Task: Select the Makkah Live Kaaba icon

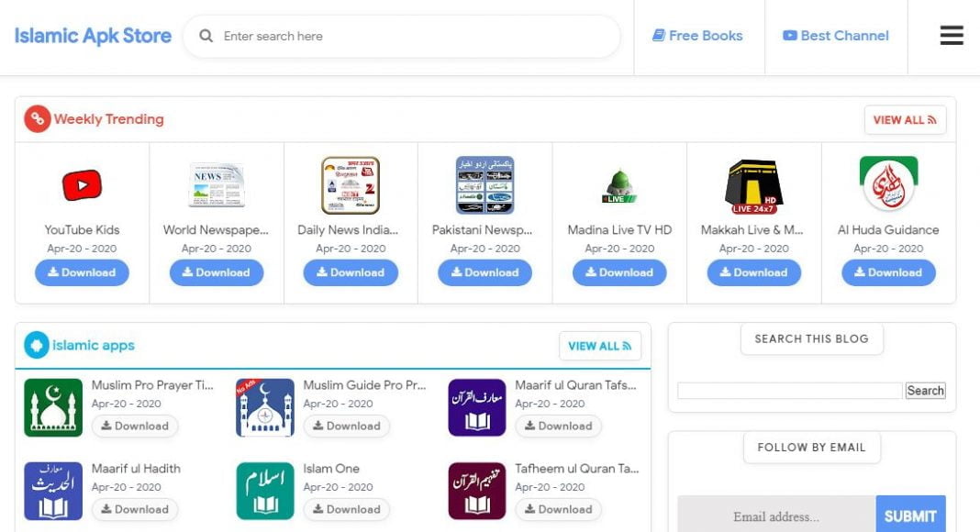Action: pos(753,185)
